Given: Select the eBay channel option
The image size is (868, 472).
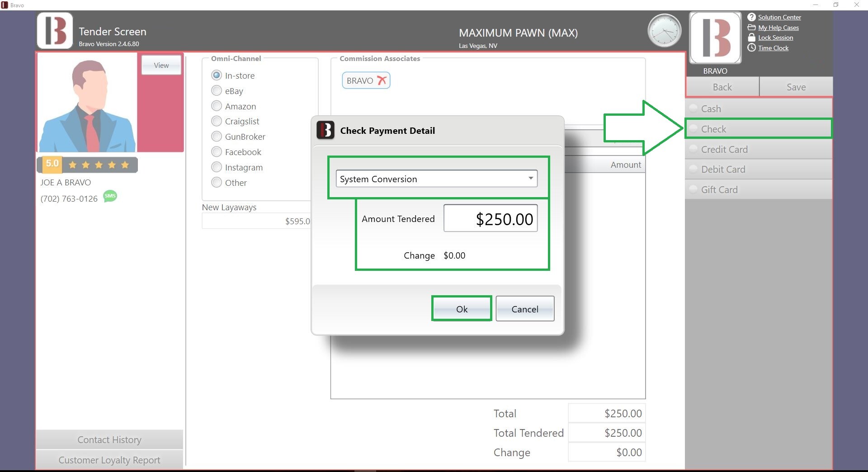Looking at the screenshot, I should pos(217,90).
